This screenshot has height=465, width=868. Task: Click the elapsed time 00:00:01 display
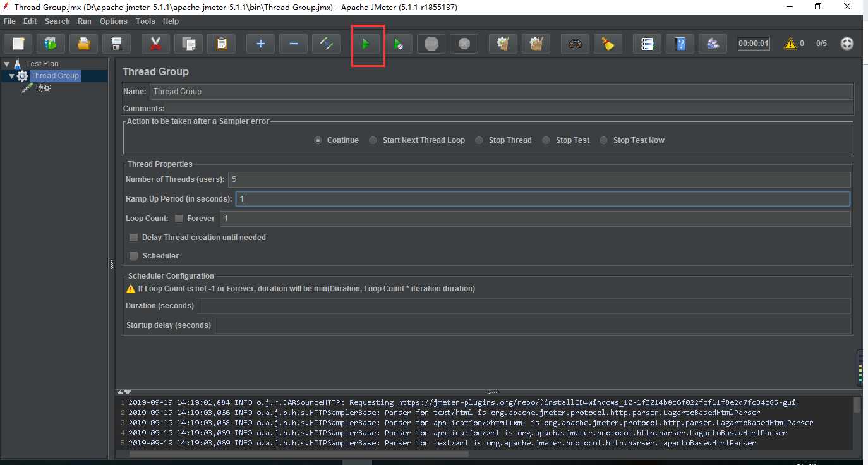pos(754,44)
